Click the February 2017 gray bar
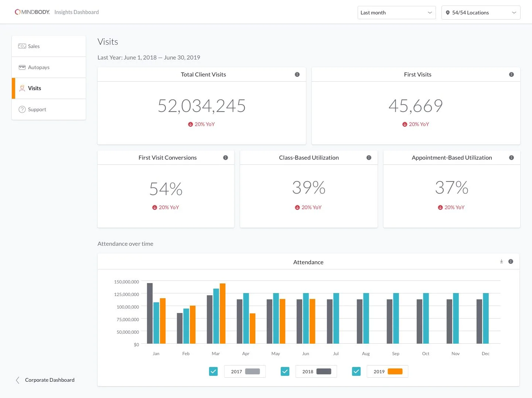 [x=180, y=329]
